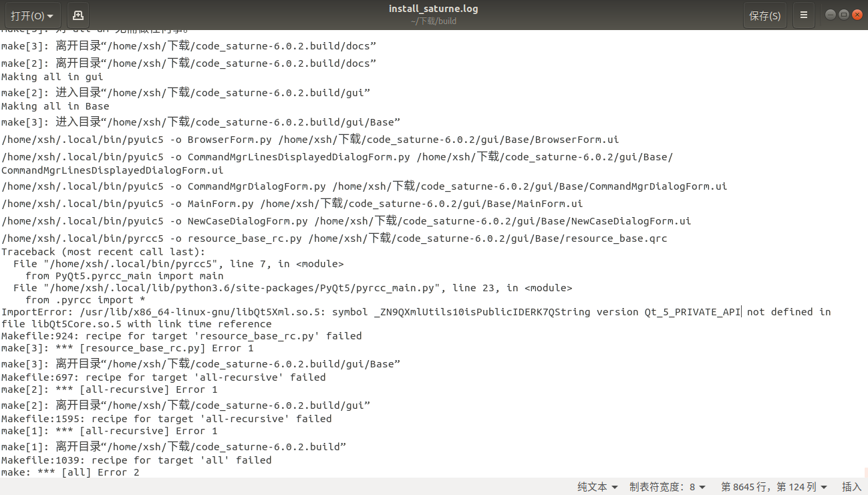
Task: Click the Traceback (most recent call last) line
Action: pos(103,252)
